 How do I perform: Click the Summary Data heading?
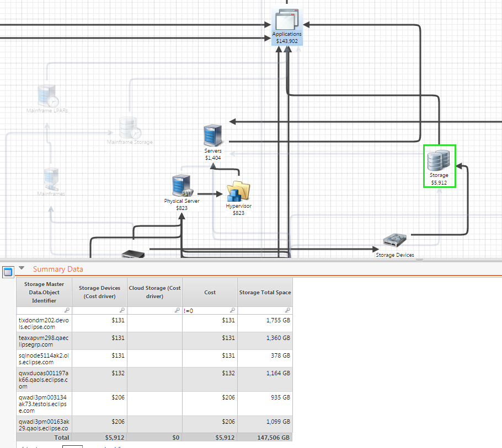pos(58,269)
